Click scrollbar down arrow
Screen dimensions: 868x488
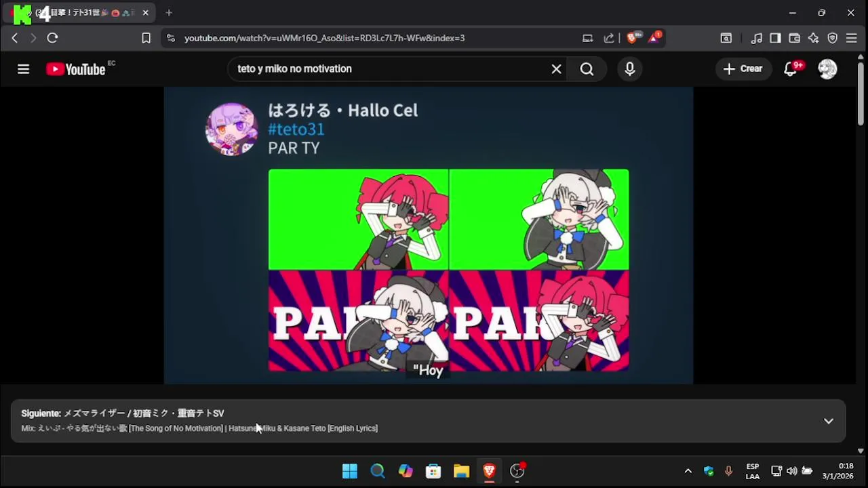tap(861, 451)
